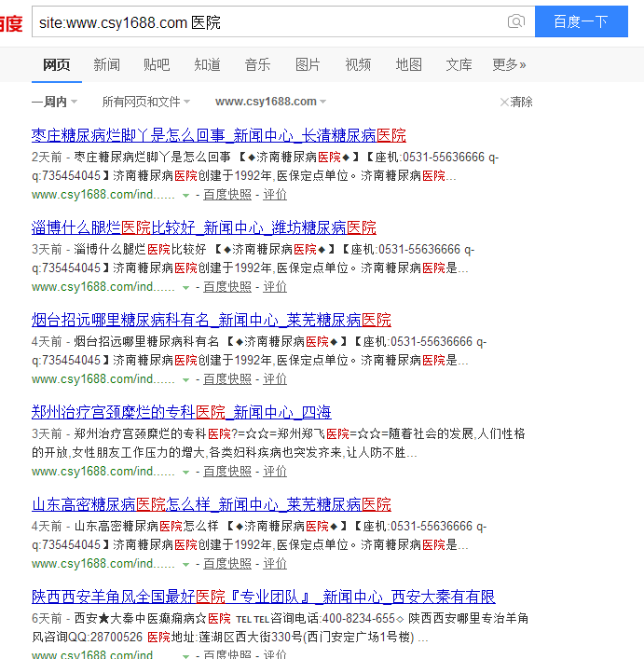Screen dimensions: 644x659
Task: Open 百度快照 for 郑州治疗宫颈糜烂 result
Action: (x=227, y=472)
